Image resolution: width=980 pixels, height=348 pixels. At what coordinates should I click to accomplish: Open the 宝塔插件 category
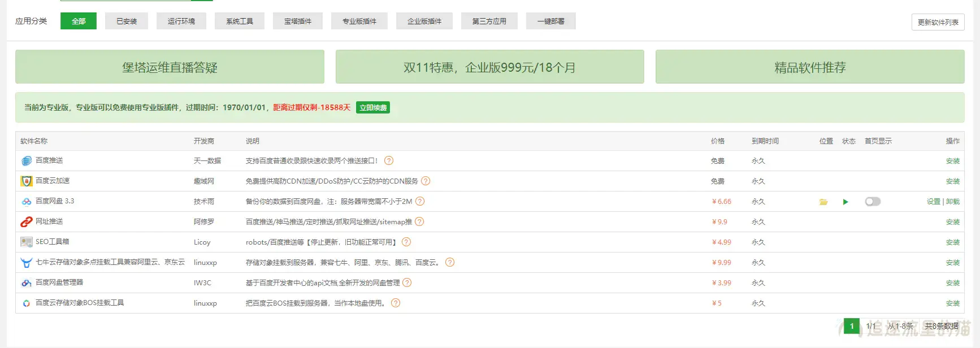pyautogui.click(x=298, y=21)
